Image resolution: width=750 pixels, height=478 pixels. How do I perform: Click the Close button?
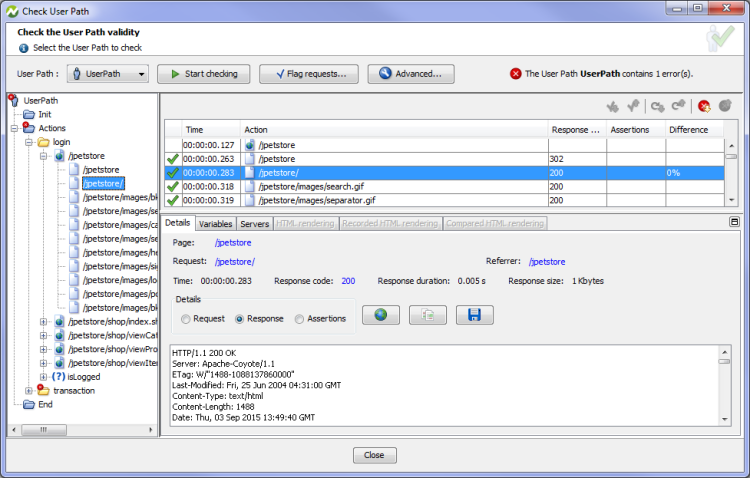tap(374, 455)
